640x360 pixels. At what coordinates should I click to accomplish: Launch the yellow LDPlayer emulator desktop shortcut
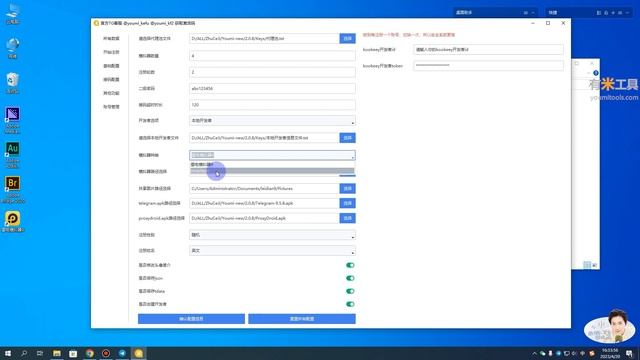(x=13, y=221)
